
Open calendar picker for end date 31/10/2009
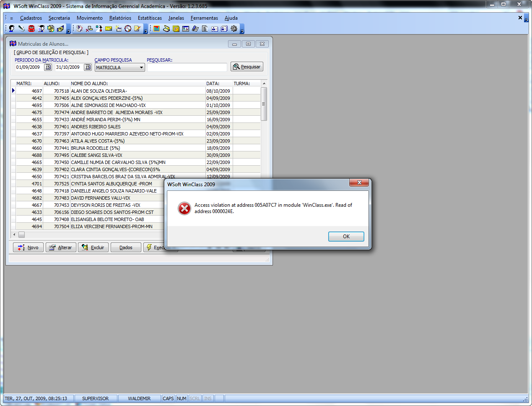(87, 67)
